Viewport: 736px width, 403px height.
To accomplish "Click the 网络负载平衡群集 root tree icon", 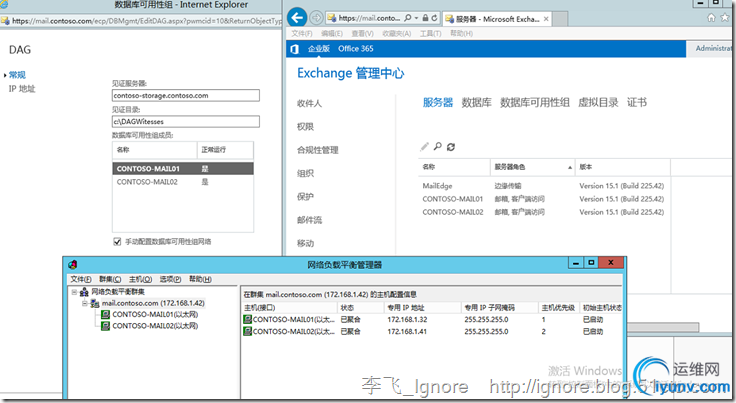I will tap(84, 292).
